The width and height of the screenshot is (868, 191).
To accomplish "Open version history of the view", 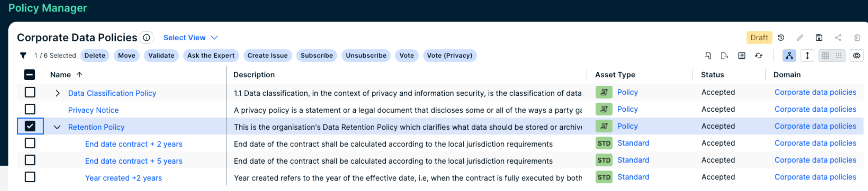I will pyautogui.click(x=781, y=37).
